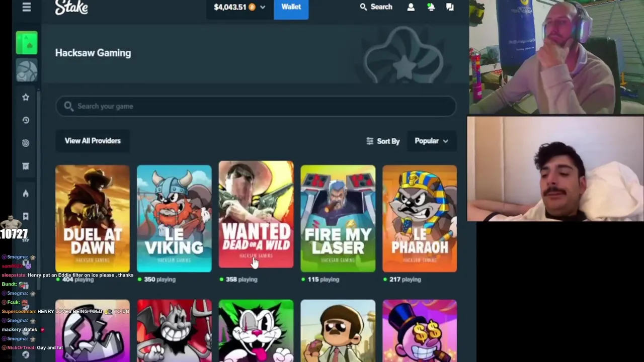Click View All Providers button

(x=93, y=141)
